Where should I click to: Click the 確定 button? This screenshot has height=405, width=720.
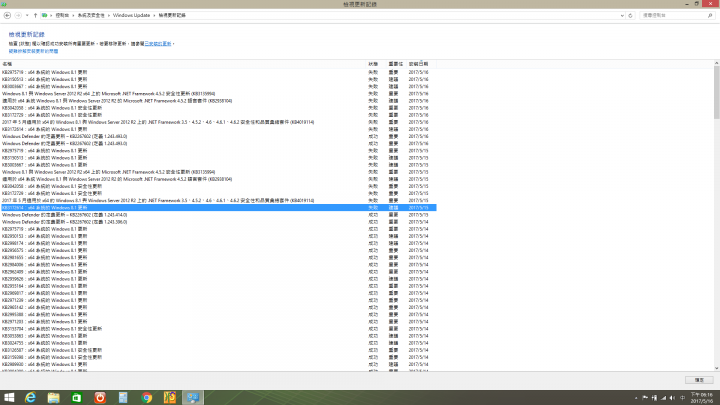coord(699,380)
